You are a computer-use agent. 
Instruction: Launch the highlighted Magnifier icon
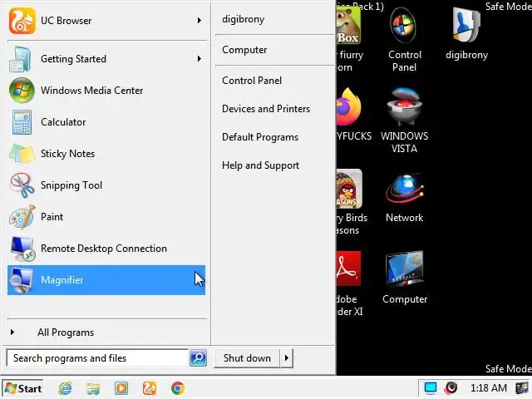[x=22, y=280]
